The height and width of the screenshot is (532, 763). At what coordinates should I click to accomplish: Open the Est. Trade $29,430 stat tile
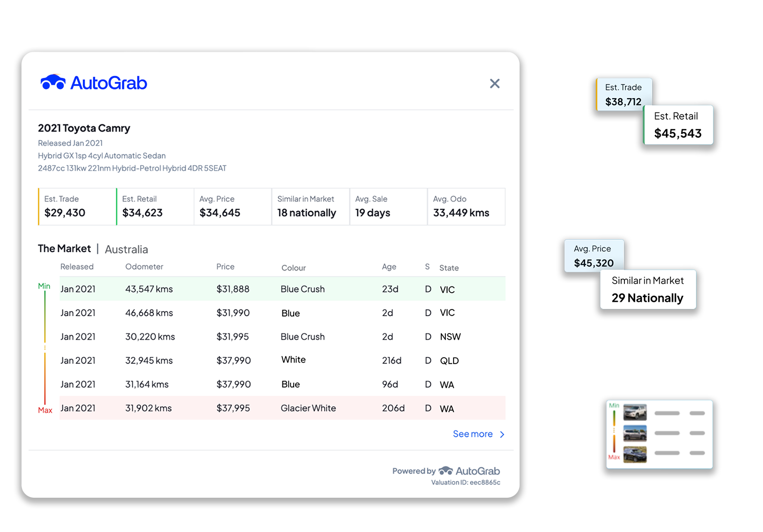[76, 206]
